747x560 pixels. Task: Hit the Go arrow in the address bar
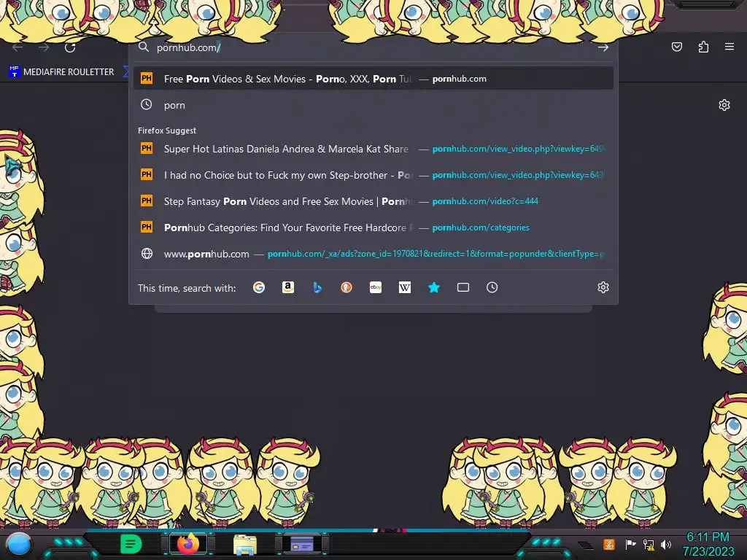coord(603,47)
